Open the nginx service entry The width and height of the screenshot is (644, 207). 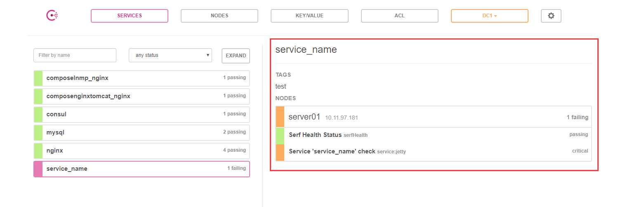(142, 151)
